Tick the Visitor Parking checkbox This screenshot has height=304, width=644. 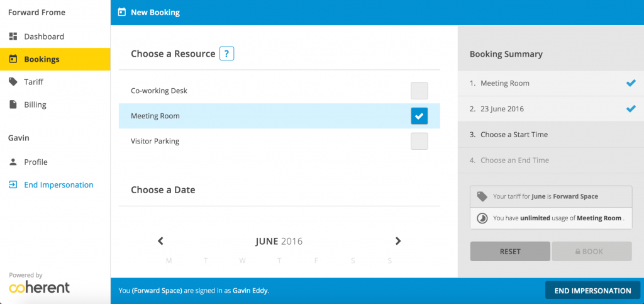[x=419, y=141]
